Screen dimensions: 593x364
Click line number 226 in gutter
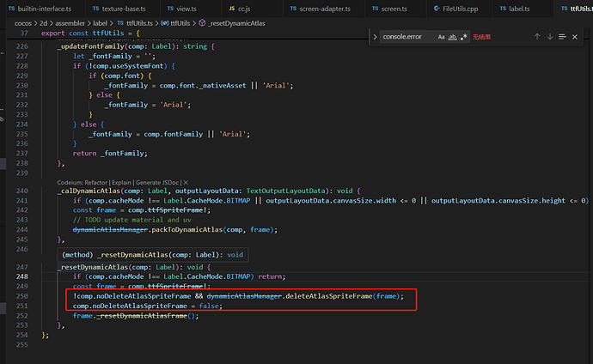pyautogui.click(x=22, y=46)
